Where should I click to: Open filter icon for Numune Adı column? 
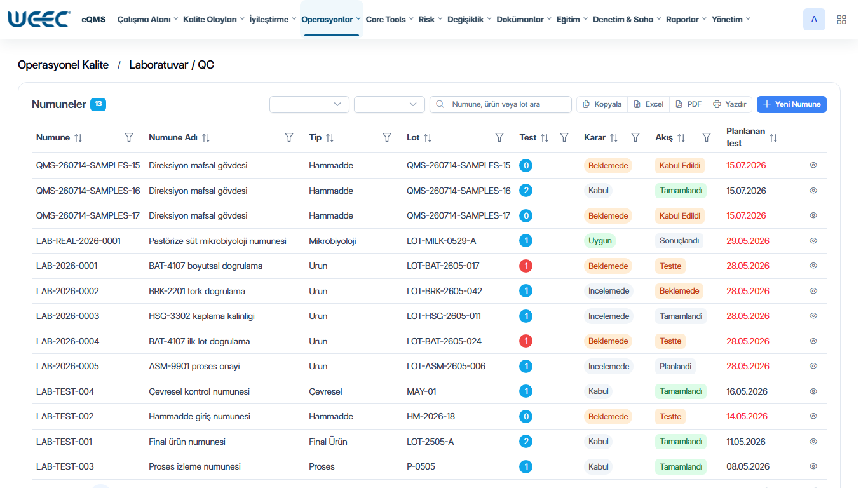point(289,137)
